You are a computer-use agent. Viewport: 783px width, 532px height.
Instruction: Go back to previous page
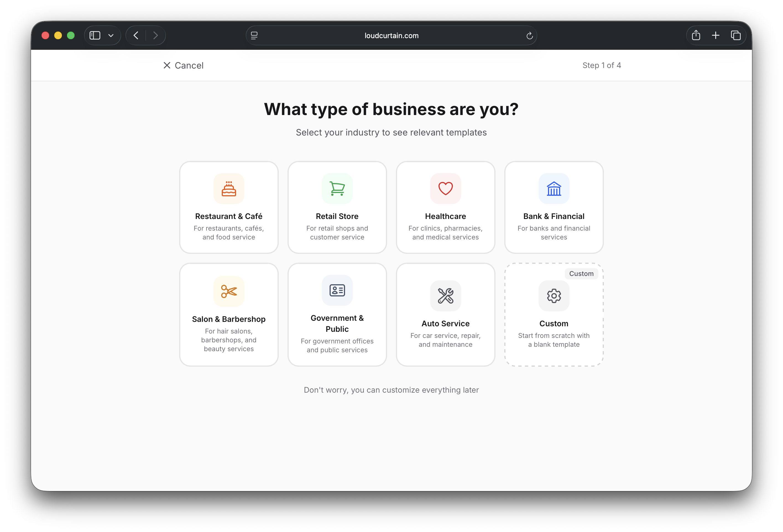(x=136, y=35)
